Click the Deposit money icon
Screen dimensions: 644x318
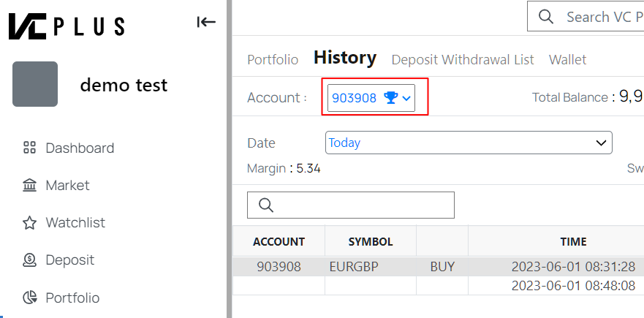(30, 260)
